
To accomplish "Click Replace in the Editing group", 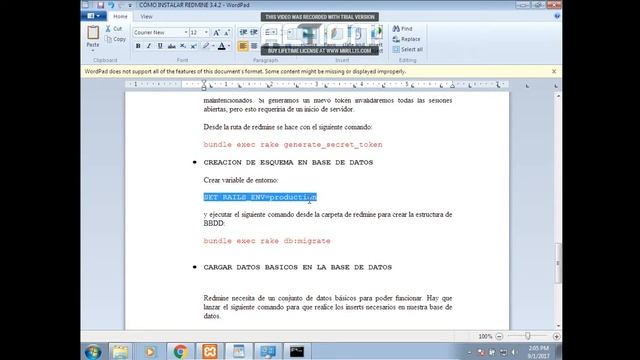I will pyautogui.click(x=407, y=39).
